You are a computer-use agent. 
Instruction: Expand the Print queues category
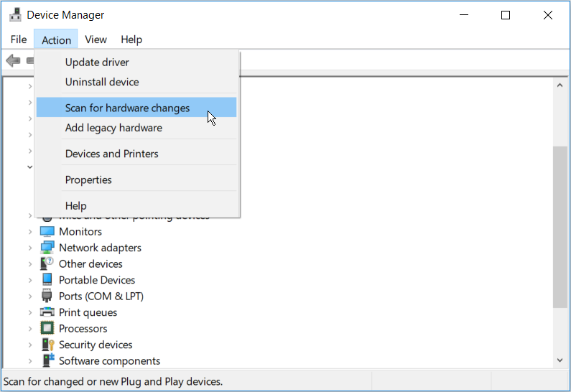[x=30, y=312]
